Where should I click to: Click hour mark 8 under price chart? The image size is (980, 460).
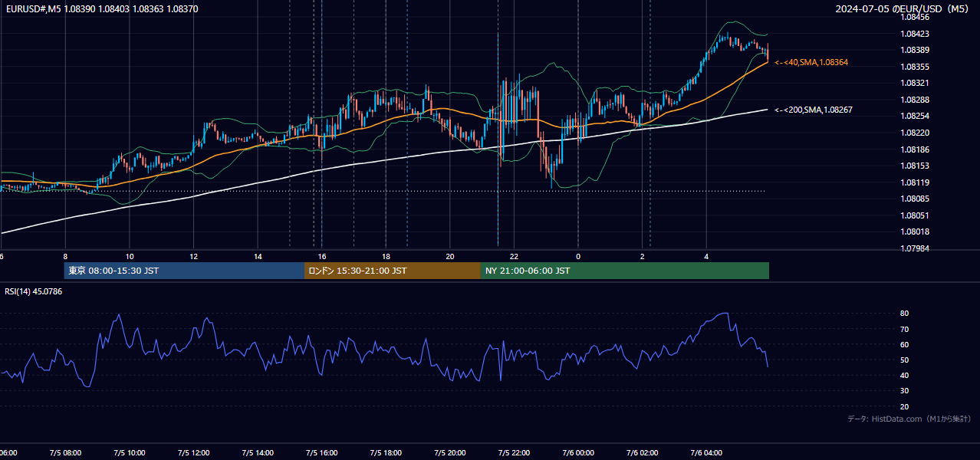65,257
